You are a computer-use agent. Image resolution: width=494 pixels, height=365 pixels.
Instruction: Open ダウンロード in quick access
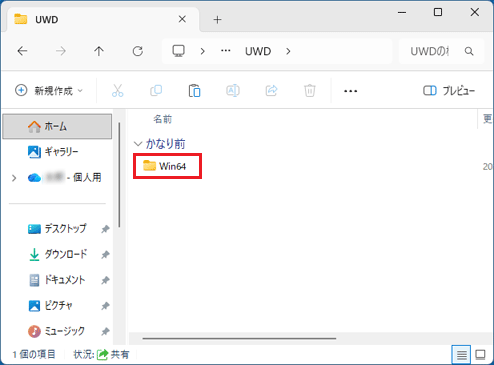58,254
